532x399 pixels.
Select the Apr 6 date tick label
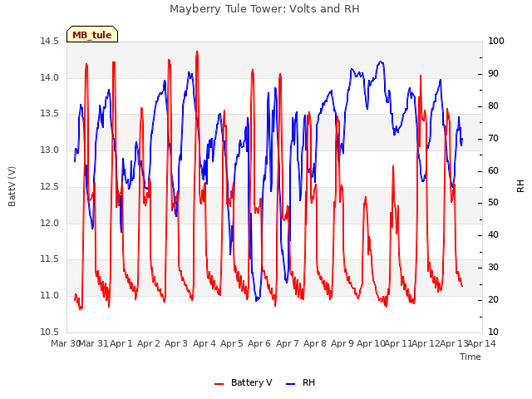[x=259, y=343]
